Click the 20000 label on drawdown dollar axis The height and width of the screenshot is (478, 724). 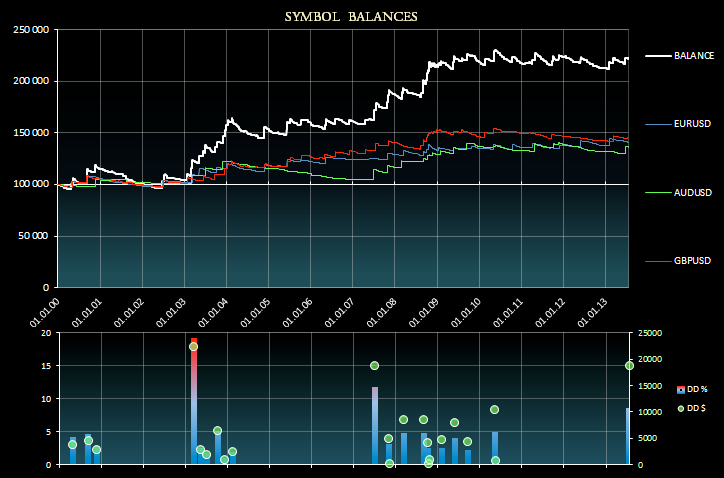[x=650, y=359]
